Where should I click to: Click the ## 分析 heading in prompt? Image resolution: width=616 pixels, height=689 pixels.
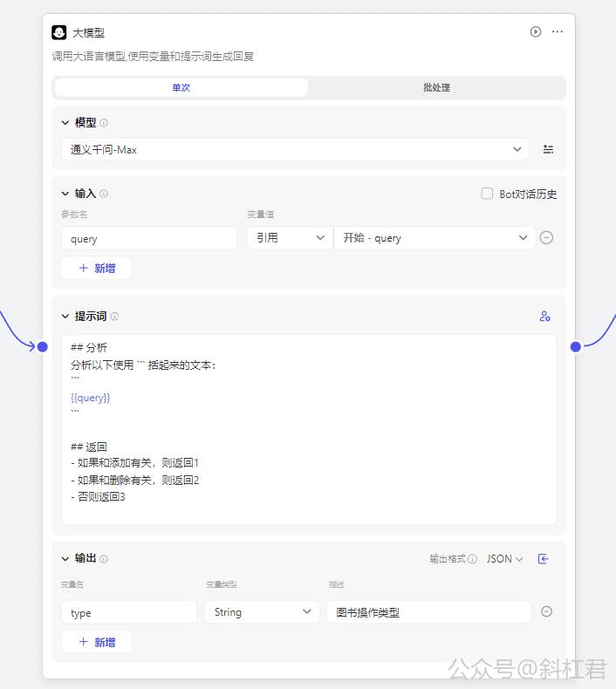click(x=89, y=348)
